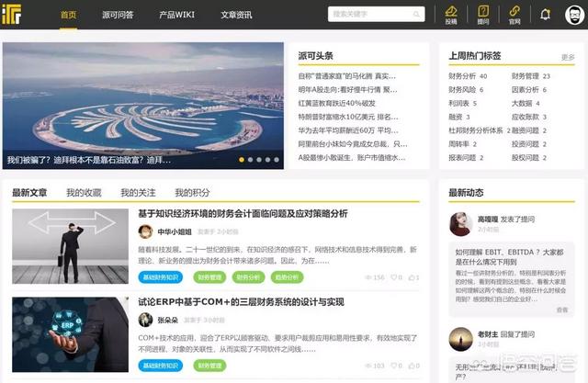Click the 基础财务知识 tag on first article
The height and width of the screenshot is (383, 588).
coord(162,276)
